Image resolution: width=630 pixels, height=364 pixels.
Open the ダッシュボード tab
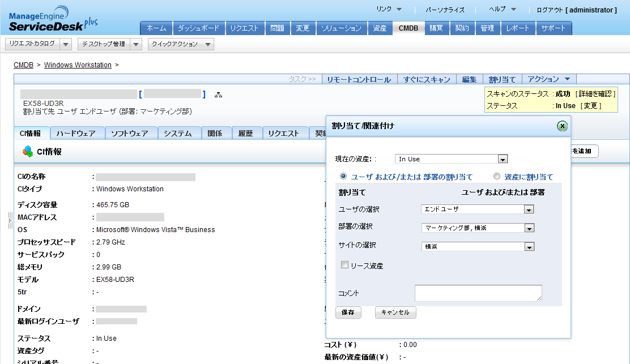click(x=198, y=28)
